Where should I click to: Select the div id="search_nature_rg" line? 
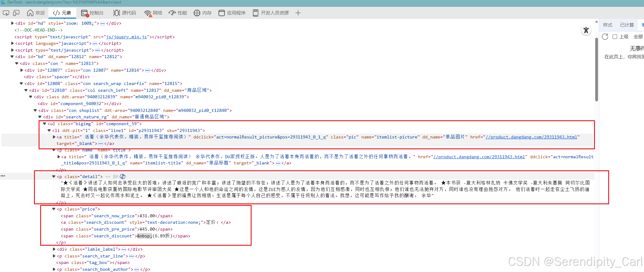click(x=106, y=117)
